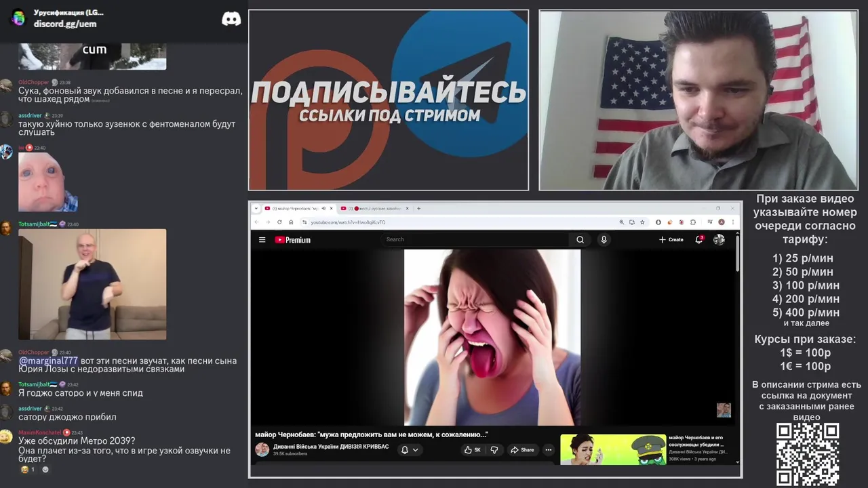This screenshot has width=868, height=488.
Task: Go back with browser back arrow
Action: pyautogui.click(x=256, y=222)
